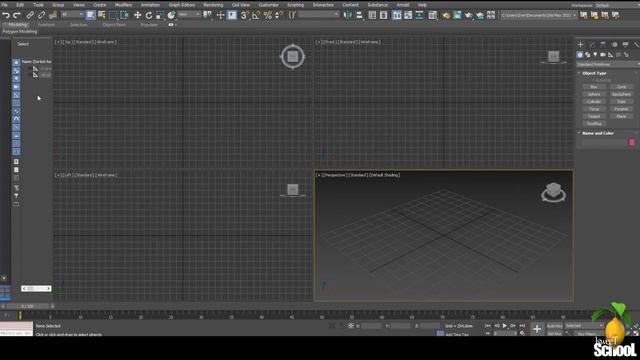Viewport: 640px width, 360px height.
Task: Pick the pink object color swatch
Action: [632, 142]
